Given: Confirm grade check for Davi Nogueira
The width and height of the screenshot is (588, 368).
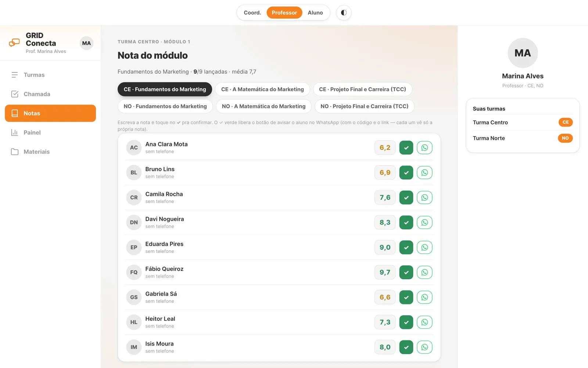Looking at the screenshot, I should pos(406,222).
